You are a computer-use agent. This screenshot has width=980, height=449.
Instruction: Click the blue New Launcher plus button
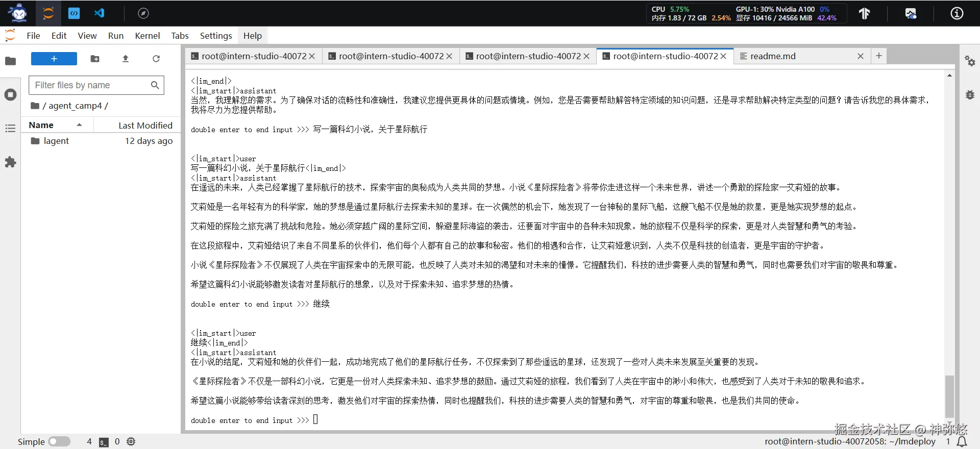coord(54,59)
